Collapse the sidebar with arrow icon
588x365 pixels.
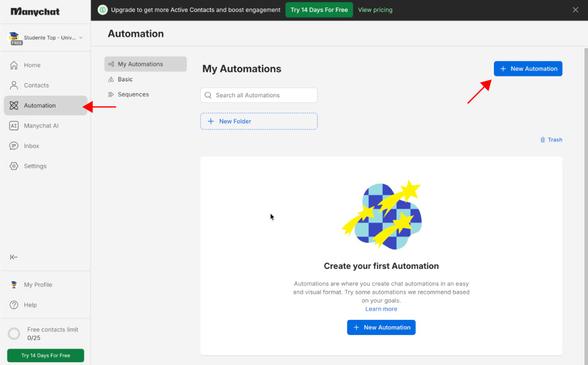tap(14, 257)
